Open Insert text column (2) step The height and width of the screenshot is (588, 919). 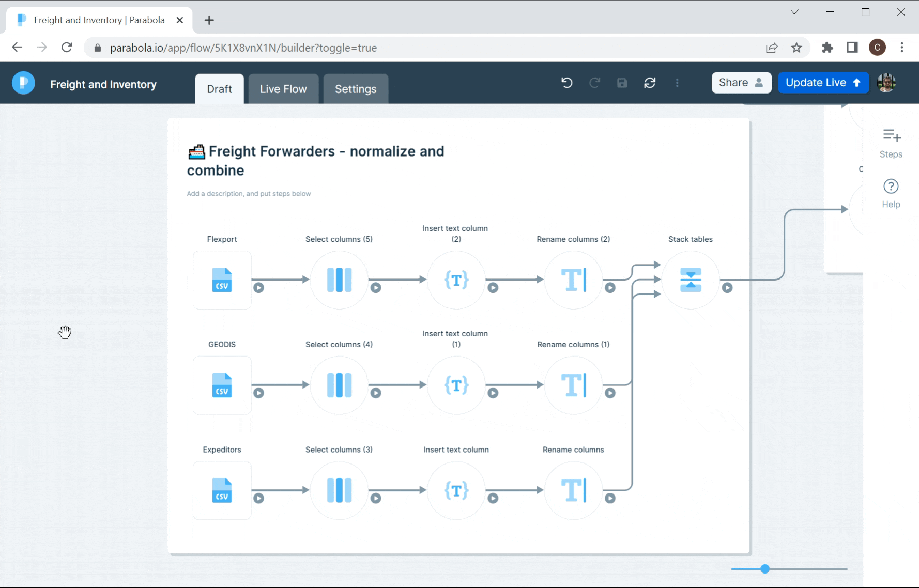click(456, 280)
